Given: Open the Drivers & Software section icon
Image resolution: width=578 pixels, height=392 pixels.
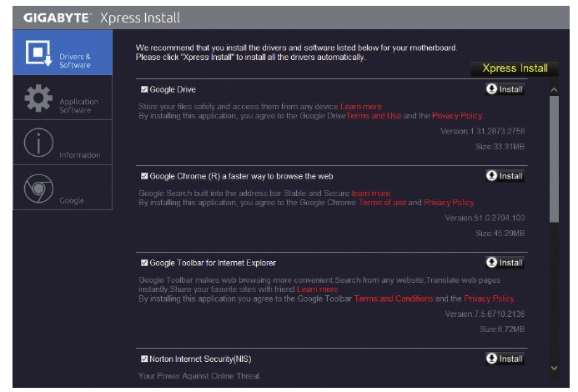Looking at the screenshot, I should click(36, 53).
